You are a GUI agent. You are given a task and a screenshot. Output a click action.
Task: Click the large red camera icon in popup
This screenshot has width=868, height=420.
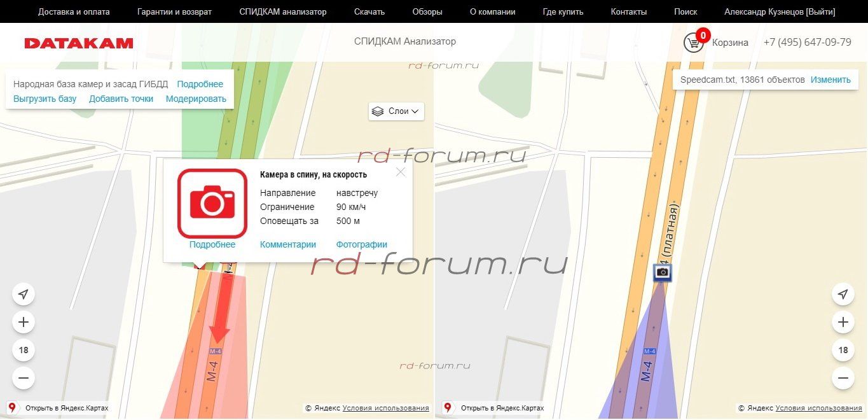click(x=212, y=204)
